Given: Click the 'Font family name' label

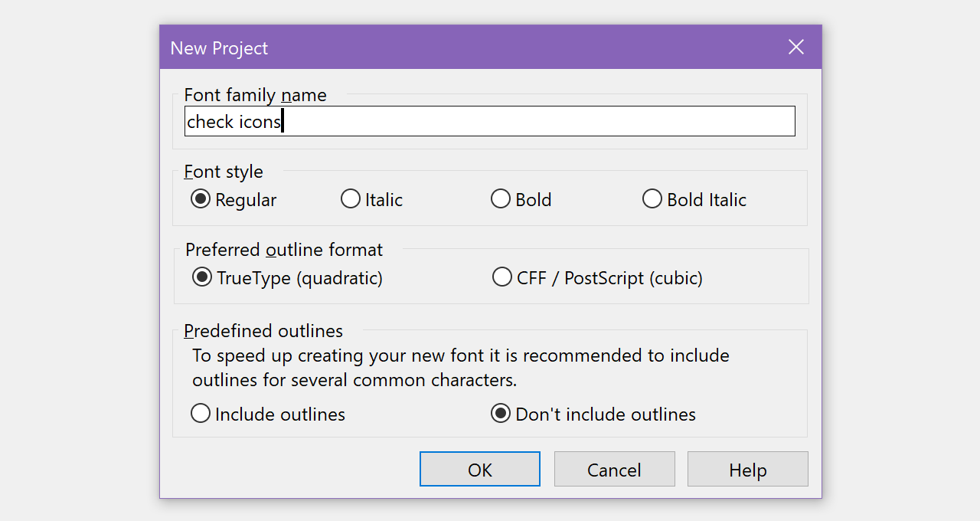Looking at the screenshot, I should tap(255, 95).
